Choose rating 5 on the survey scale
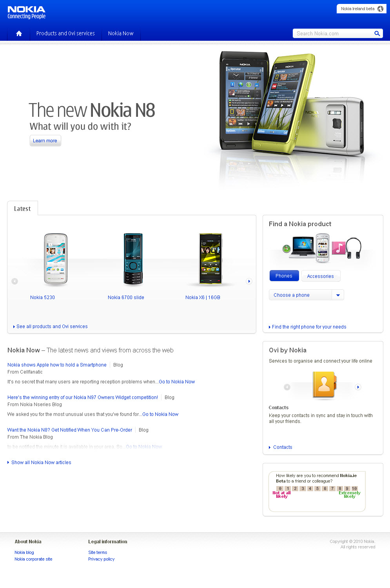Image resolution: width=390 pixels, height=588 pixels. click(x=317, y=488)
